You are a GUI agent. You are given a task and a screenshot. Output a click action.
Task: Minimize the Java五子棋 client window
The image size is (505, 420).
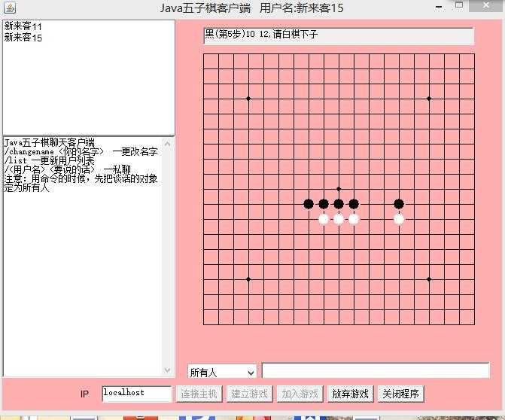[x=439, y=7]
